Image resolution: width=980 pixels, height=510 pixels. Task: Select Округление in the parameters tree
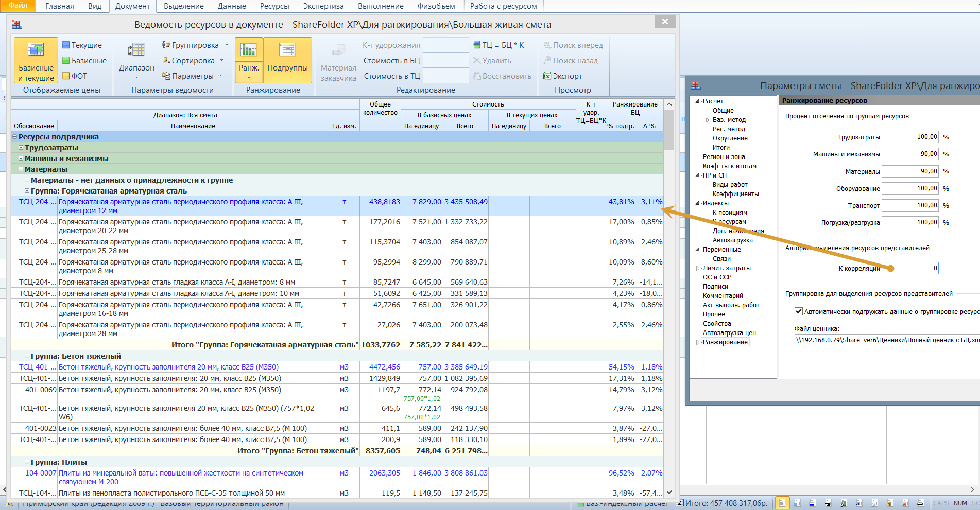coord(730,138)
